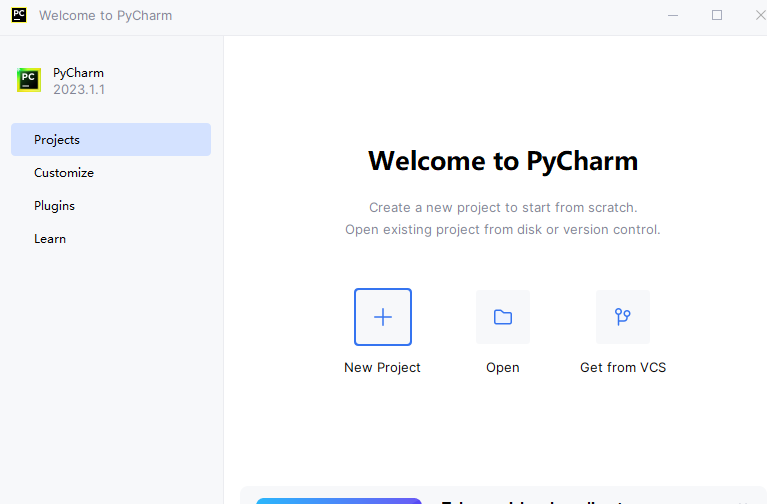Screen dimensions: 767x504
Task: Click the New Project plus icon
Action: pos(383,317)
